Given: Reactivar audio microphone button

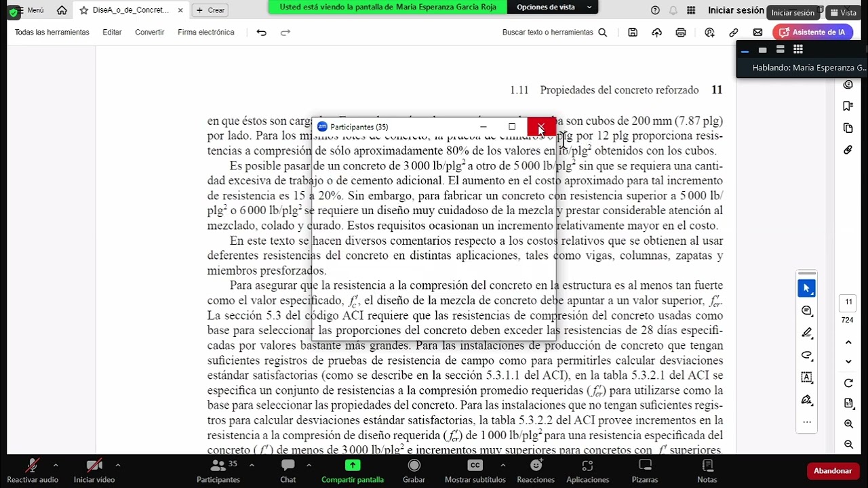Looking at the screenshot, I should coord(33,471).
